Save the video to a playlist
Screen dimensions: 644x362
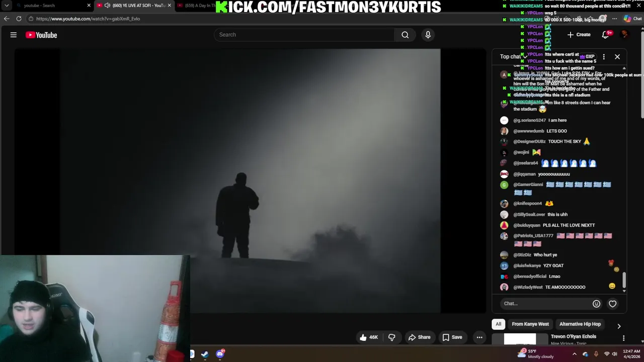click(452, 337)
